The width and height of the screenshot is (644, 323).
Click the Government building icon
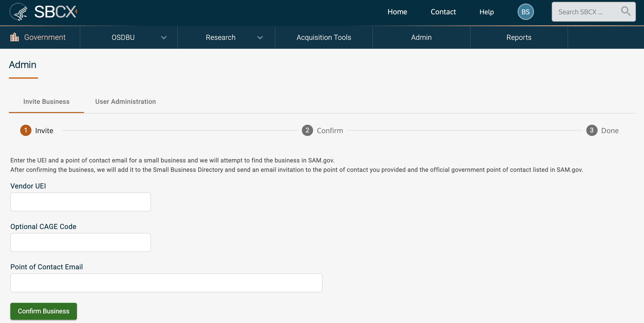[15, 37]
